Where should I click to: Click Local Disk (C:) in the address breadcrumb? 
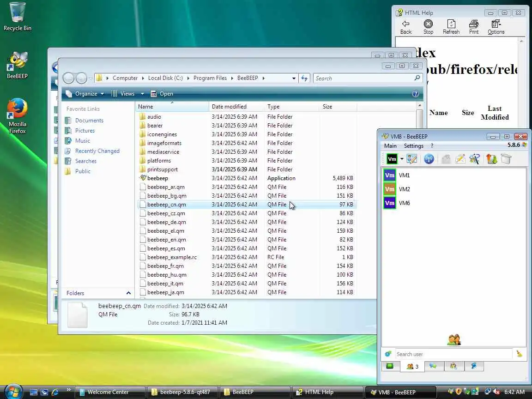(x=165, y=78)
